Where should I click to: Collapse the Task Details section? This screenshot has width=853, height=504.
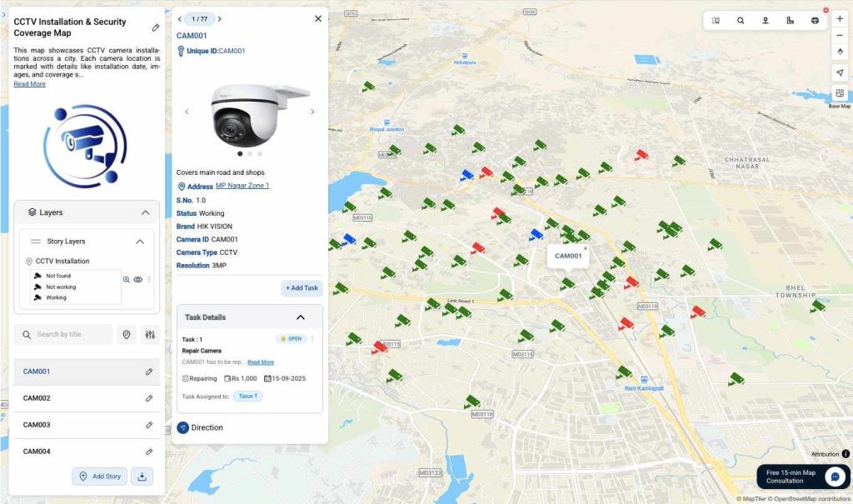(301, 317)
